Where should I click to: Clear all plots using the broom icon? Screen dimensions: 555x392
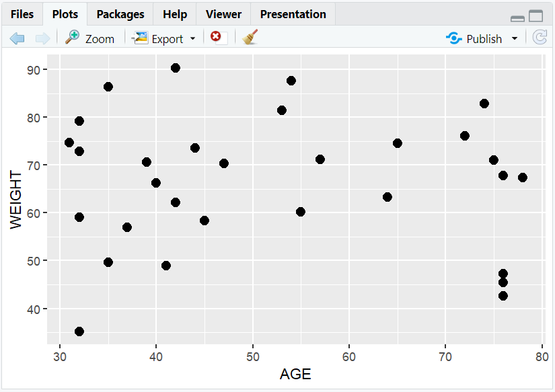coord(248,38)
